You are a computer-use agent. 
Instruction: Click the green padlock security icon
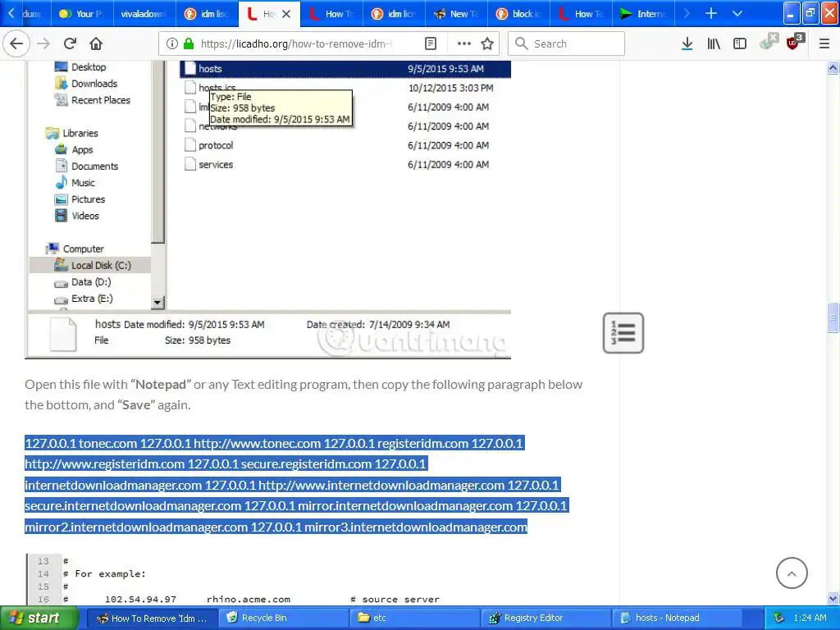(x=188, y=44)
